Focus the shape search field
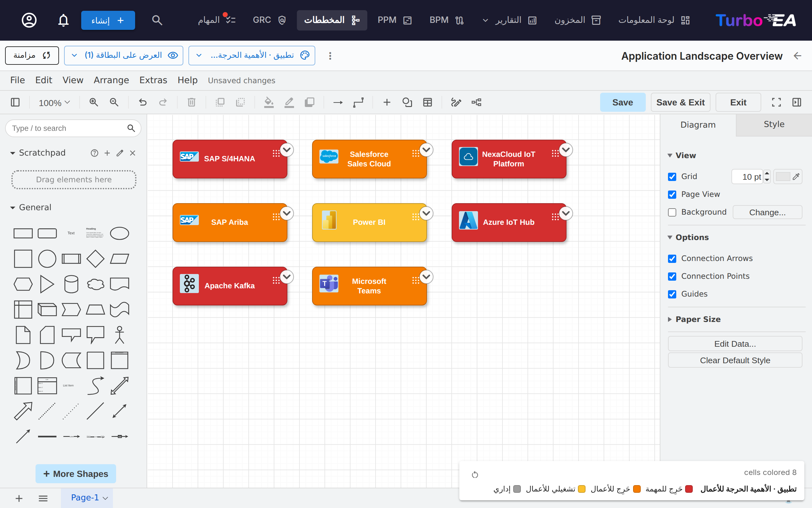The height and width of the screenshot is (508, 812). pos(73,128)
